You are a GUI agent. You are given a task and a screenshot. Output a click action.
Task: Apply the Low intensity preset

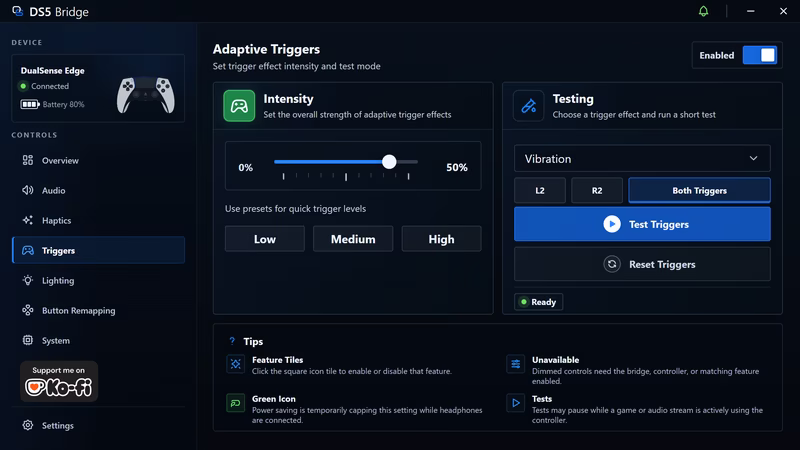(x=265, y=239)
